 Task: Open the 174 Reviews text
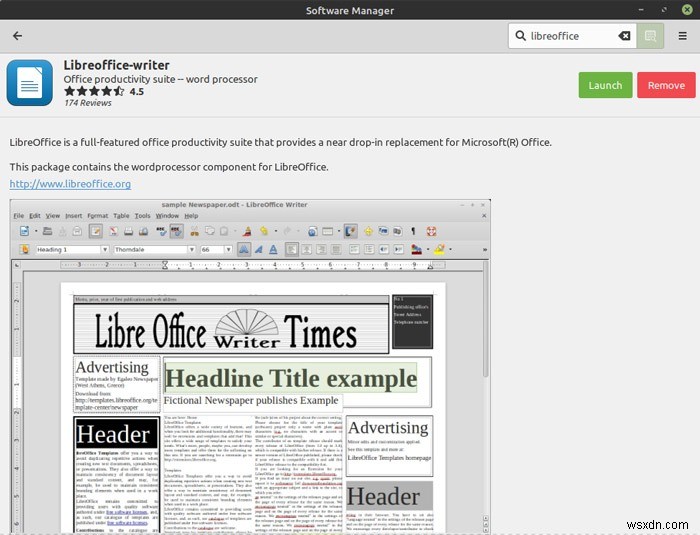tap(88, 103)
